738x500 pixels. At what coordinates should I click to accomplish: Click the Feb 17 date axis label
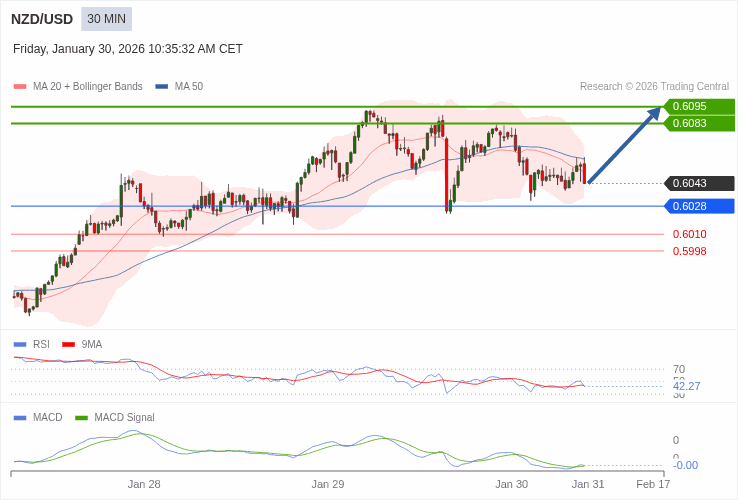pyautogui.click(x=653, y=484)
